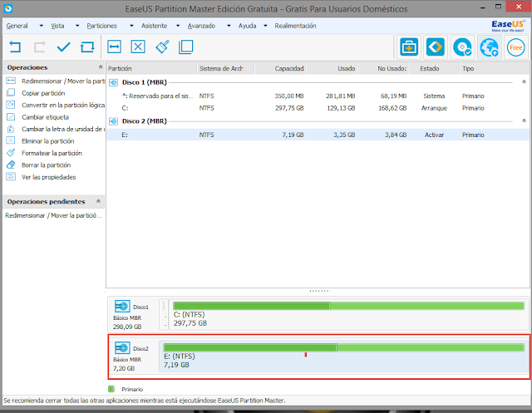Open the data recovery first-aid kit icon
Viewport: 532px width, 413px height.
click(409, 47)
